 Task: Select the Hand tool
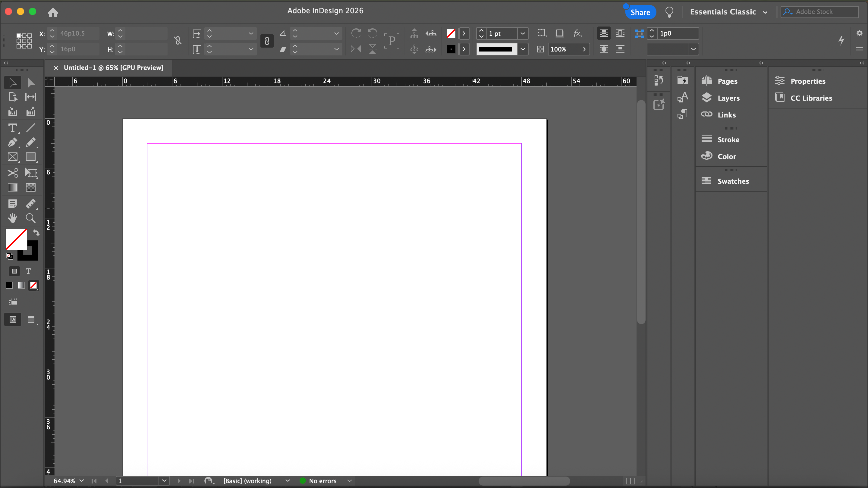click(12, 218)
